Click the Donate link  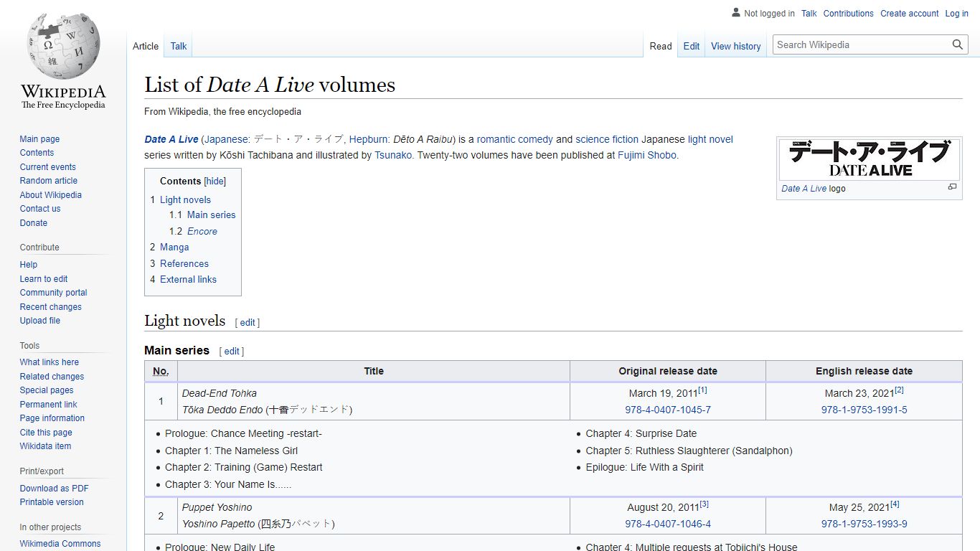34,223
